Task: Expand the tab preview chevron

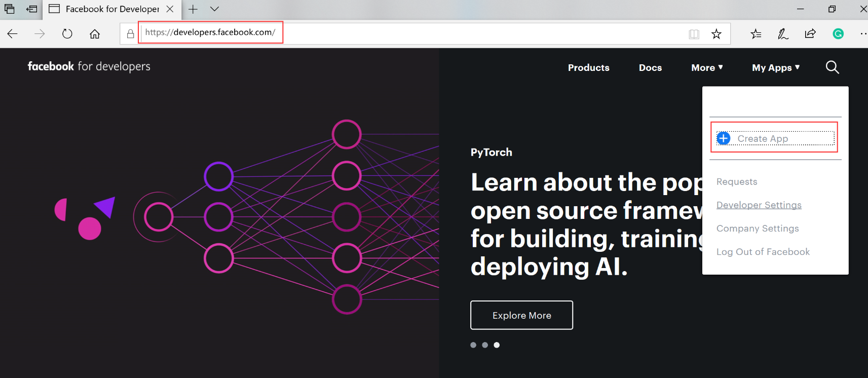Action: click(x=214, y=9)
